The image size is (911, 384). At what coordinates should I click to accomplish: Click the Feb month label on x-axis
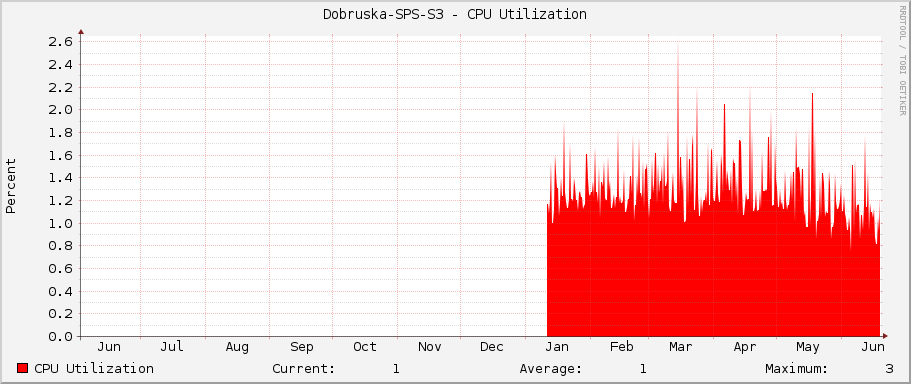(x=622, y=347)
